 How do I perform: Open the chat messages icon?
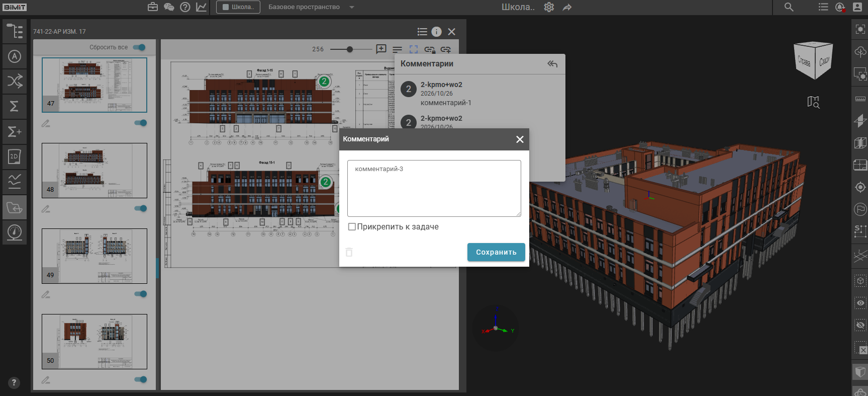tap(169, 7)
